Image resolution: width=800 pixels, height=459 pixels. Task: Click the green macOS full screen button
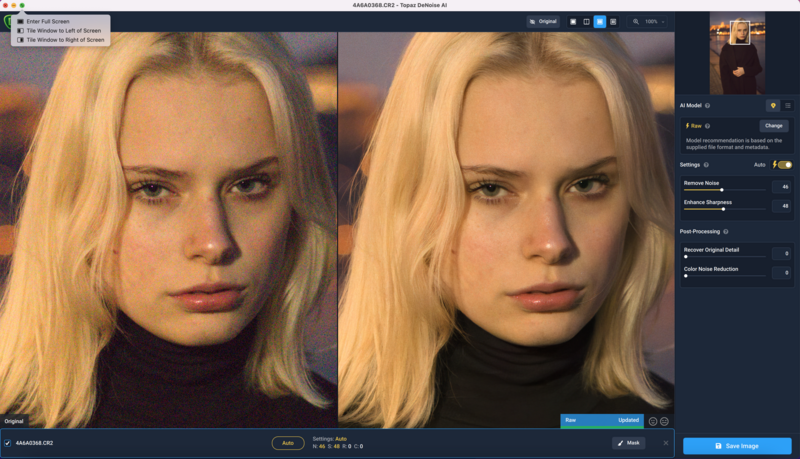(x=22, y=5)
